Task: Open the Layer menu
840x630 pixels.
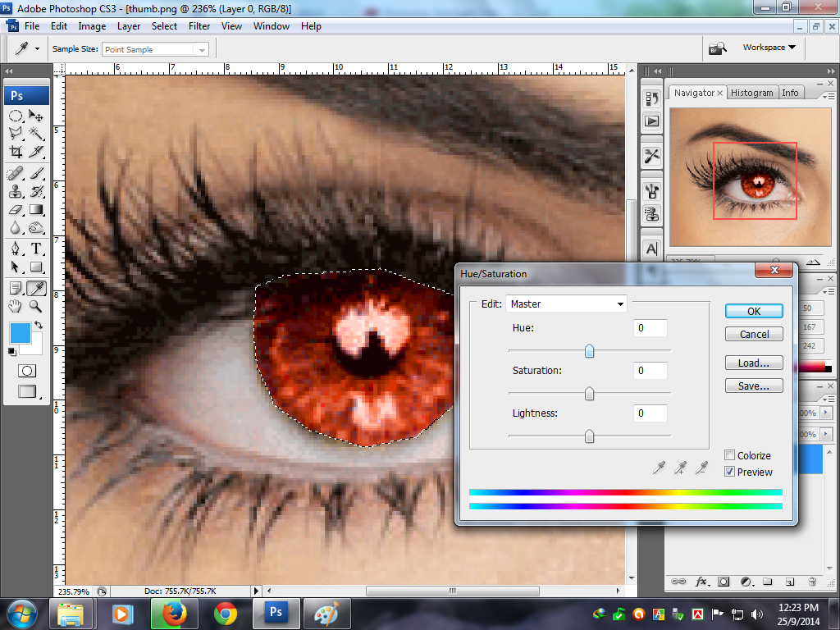Action: click(x=129, y=26)
